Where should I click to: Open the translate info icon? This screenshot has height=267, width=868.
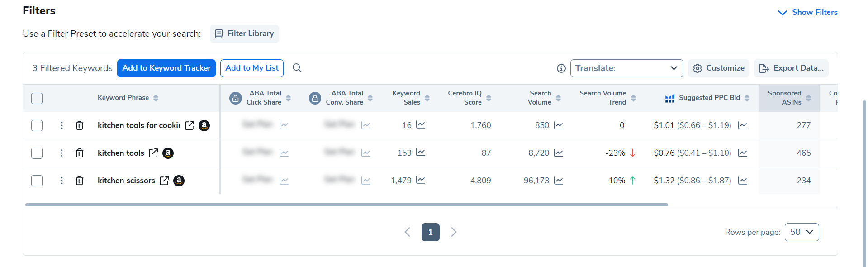[x=561, y=68]
